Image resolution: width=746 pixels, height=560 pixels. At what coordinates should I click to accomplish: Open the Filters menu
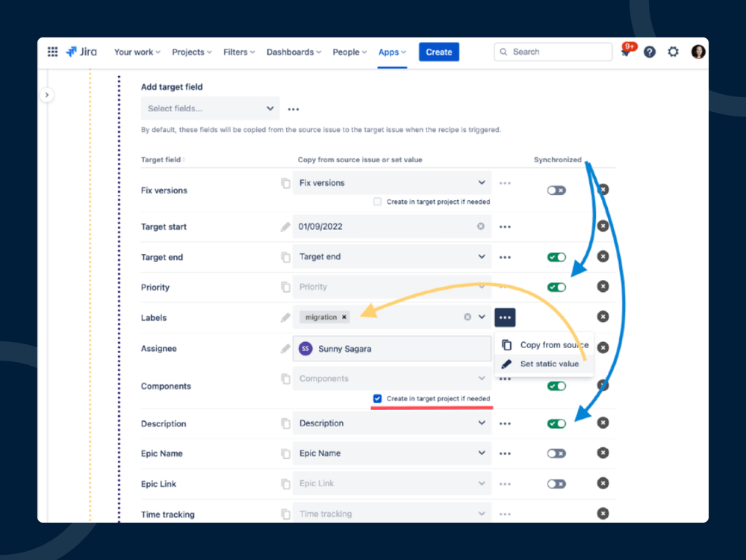239,52
